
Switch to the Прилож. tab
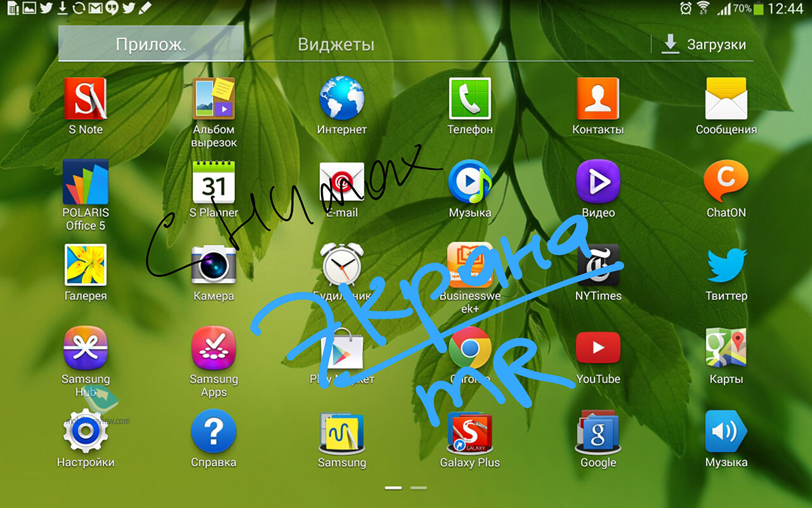click(x=151, y=44)
